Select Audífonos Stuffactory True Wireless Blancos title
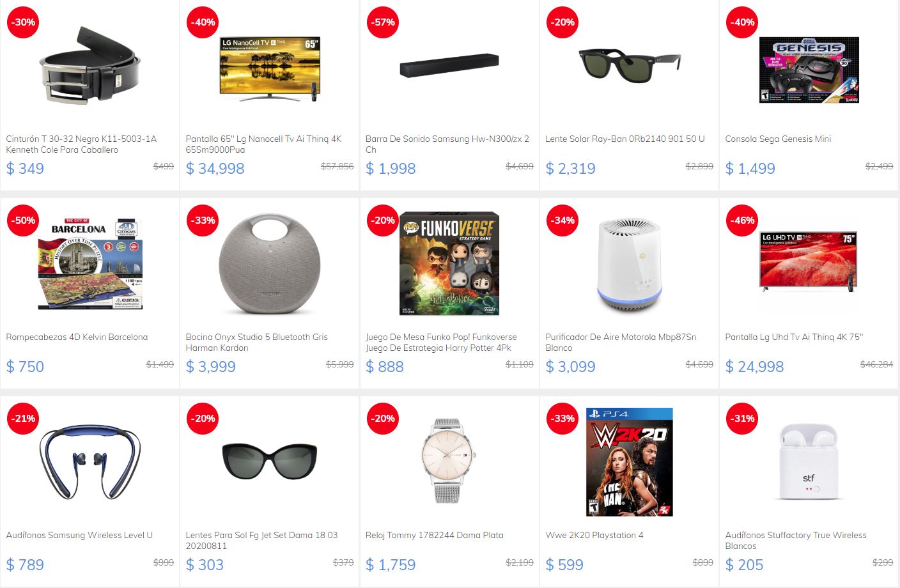900x588 pixels. (x=796, y=540)
